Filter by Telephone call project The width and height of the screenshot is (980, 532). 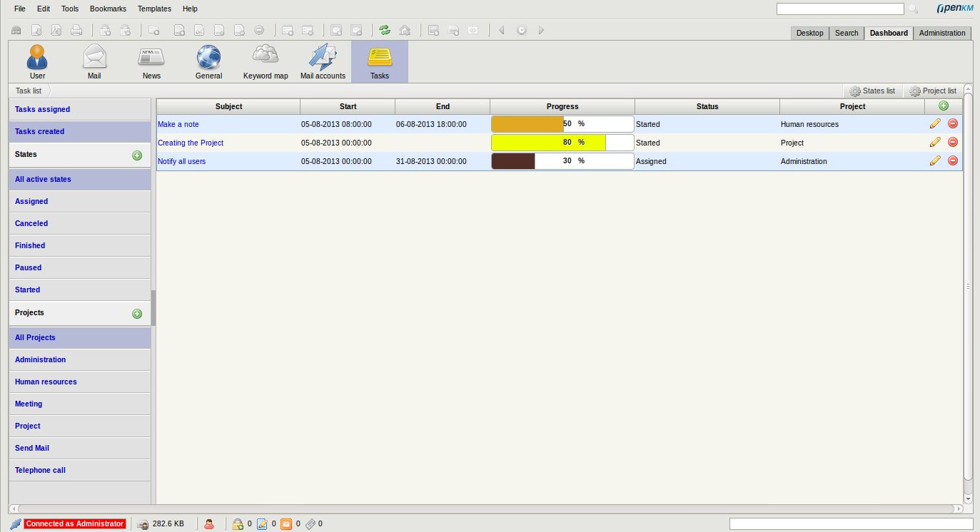coord(80,470)
